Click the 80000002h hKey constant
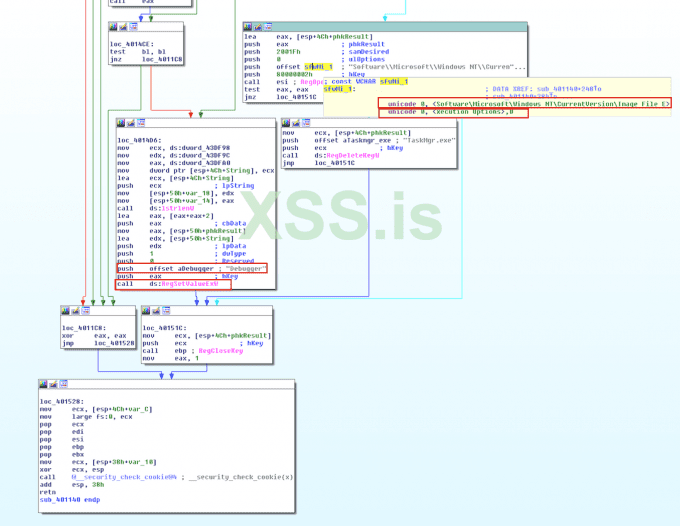This screenshot has width=680, height=526. point(294,74)
